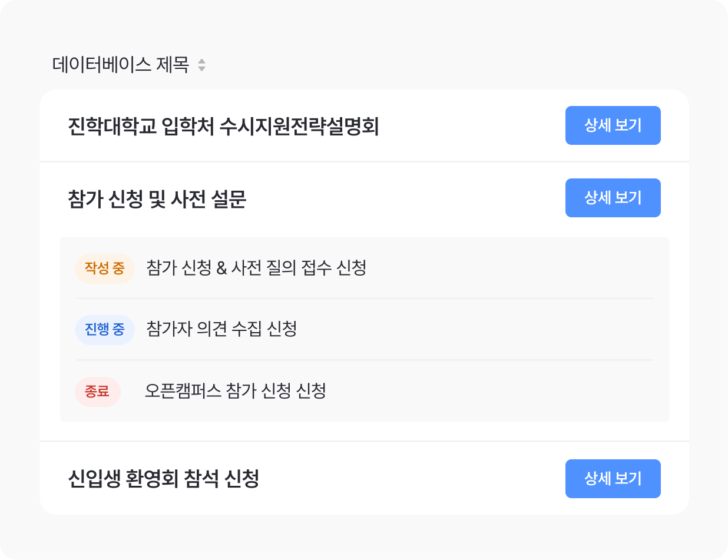Click the divider between 작성 중 and 진행 중 items
The height and width of the screenshot is (560, 728).
point(365,299)
